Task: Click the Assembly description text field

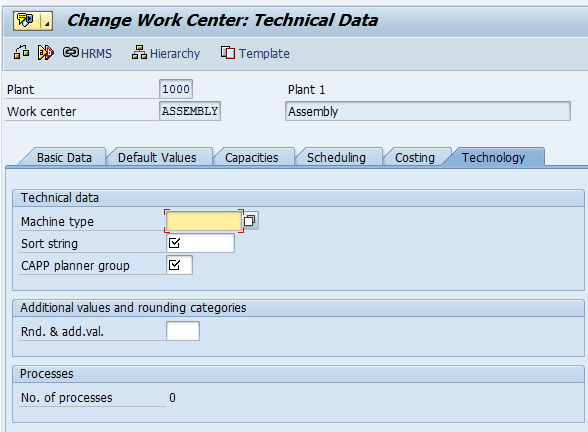Action: (x=428, y=111)
